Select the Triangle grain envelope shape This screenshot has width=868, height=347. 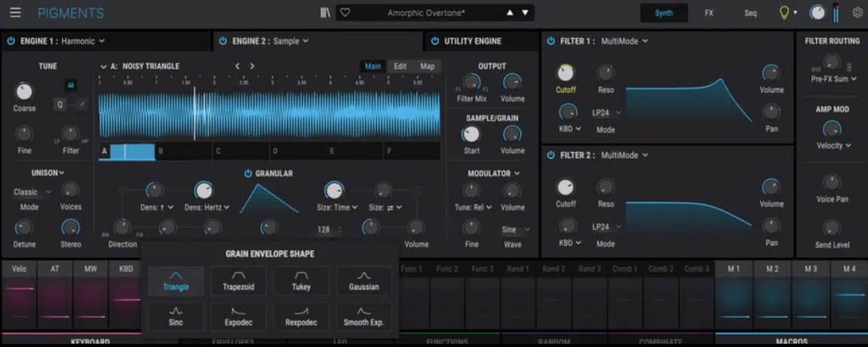click(176, 281)
